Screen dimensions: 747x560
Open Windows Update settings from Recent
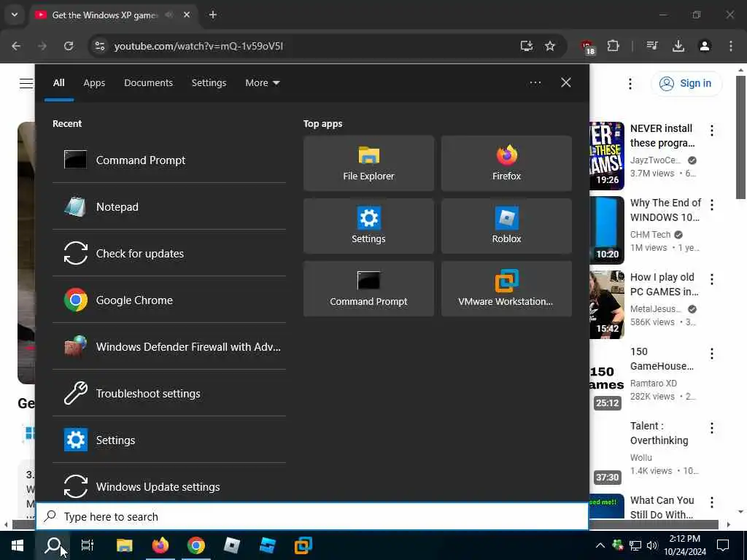169,486
